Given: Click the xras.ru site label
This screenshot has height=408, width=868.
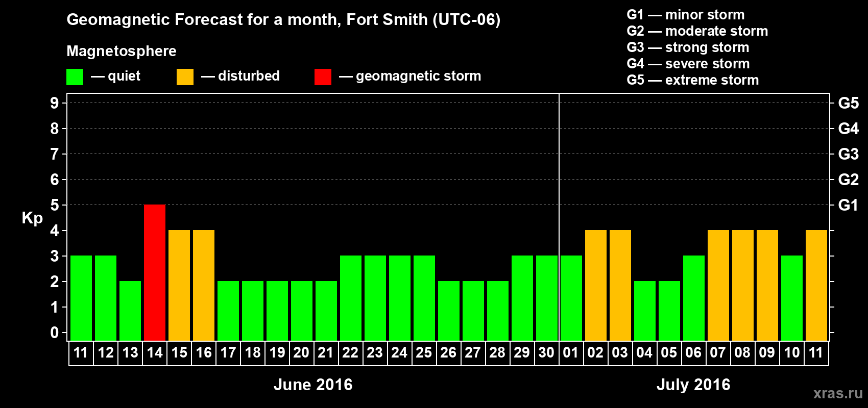Looking at the screenshot, I should tap(838, 393).
